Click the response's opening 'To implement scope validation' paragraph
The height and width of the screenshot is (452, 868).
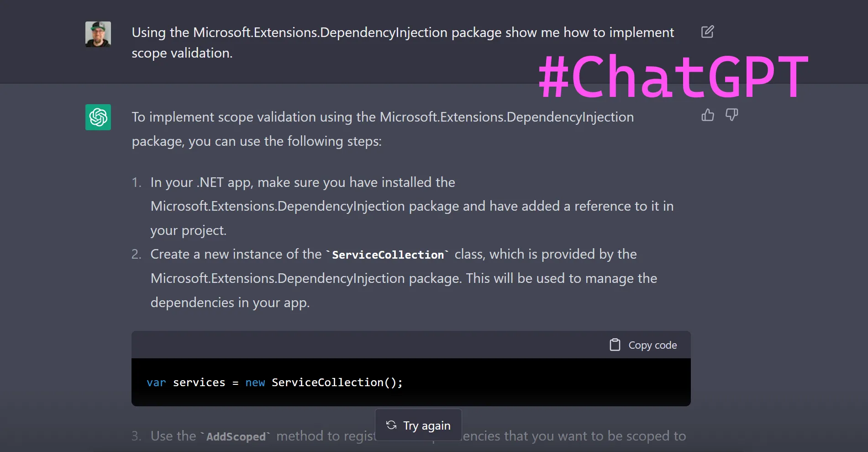pos(382,129)
